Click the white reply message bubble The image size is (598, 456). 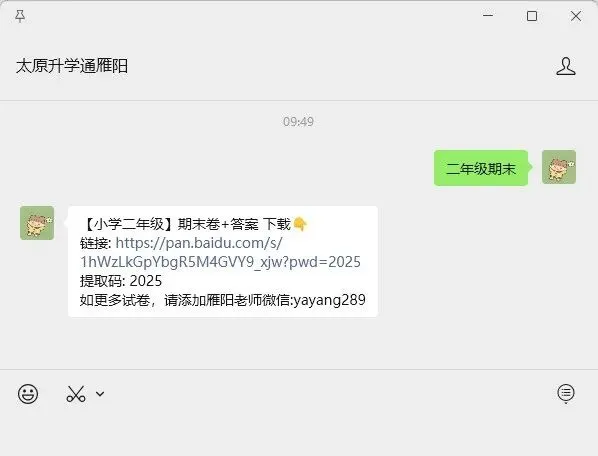point(223,262)
